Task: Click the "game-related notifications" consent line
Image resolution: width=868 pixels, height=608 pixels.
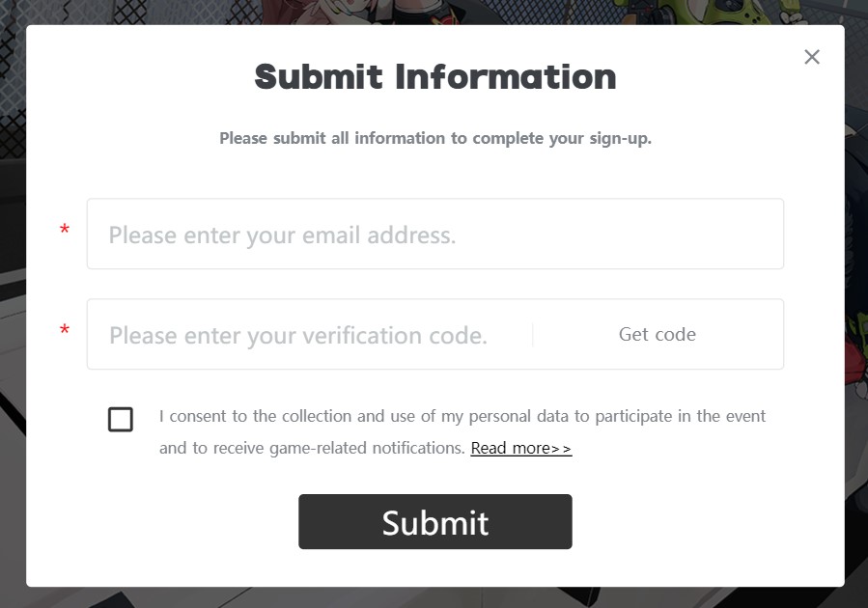Action: (x=312, y=449)
